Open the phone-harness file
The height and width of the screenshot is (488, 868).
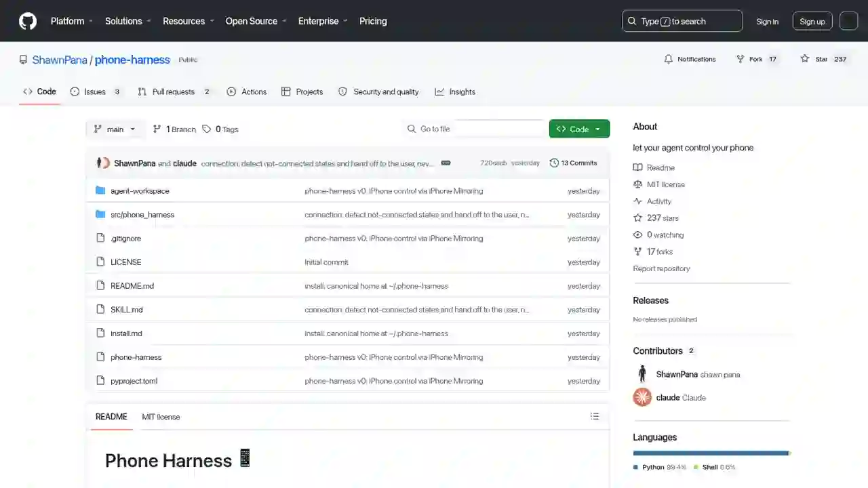pos(136,357)
